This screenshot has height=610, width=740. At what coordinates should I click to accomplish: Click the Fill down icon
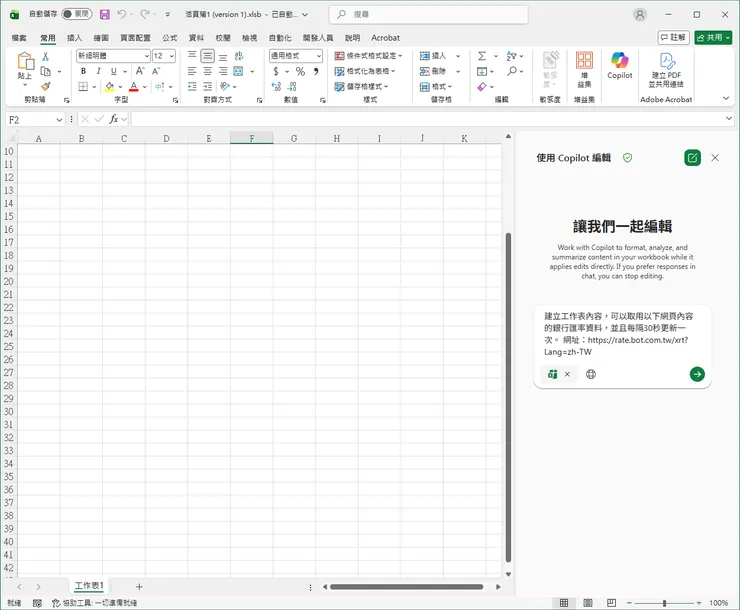pos(482,72)
